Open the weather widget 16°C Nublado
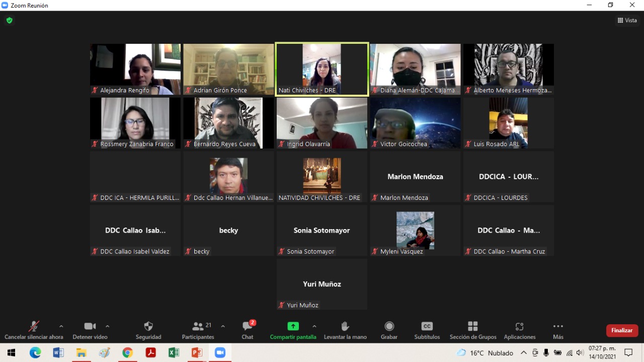 pyautogui.click(x=485, y=353)
